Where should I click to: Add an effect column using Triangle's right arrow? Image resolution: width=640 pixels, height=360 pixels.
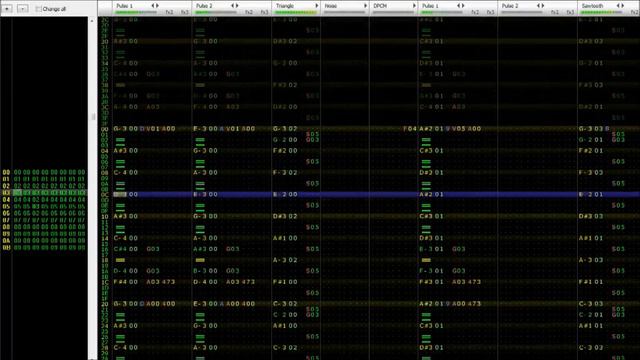click(316, 6)
